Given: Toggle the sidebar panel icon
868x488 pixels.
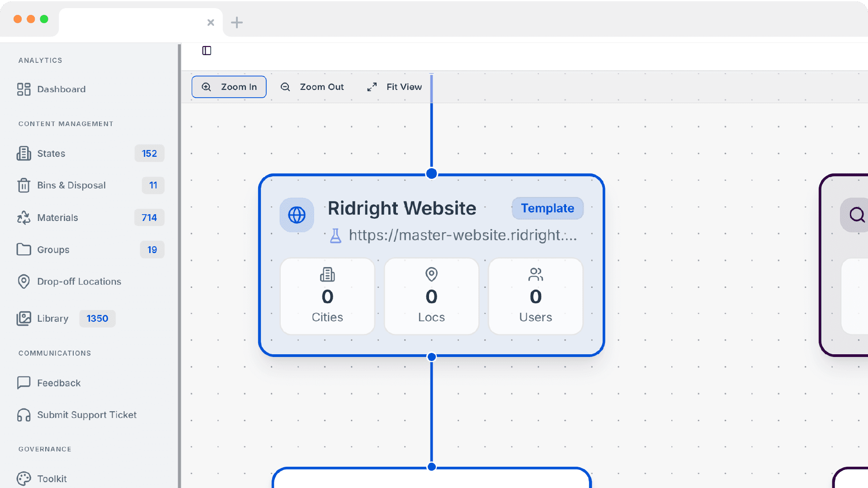Looking at the screenshot, I should click(207, 51).
